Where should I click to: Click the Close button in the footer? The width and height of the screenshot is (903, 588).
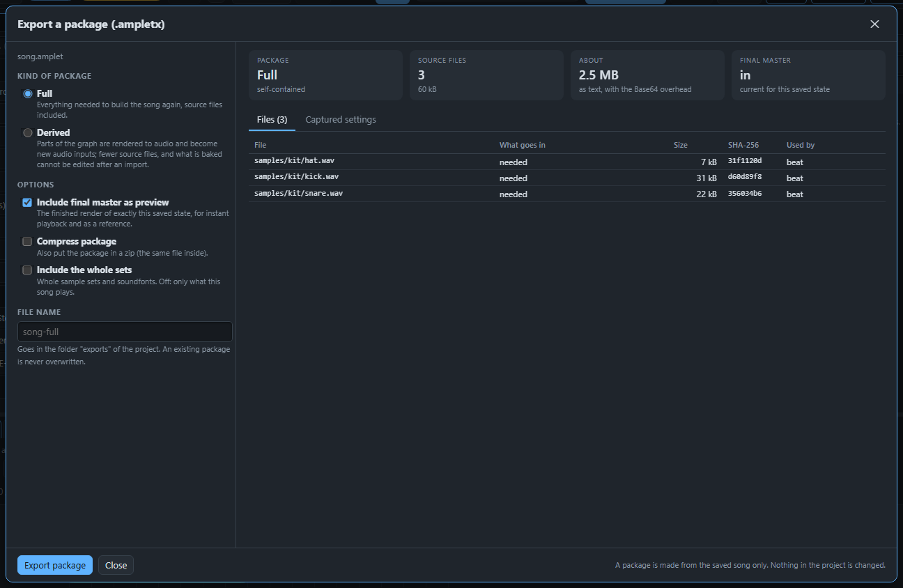pos(116,565)
